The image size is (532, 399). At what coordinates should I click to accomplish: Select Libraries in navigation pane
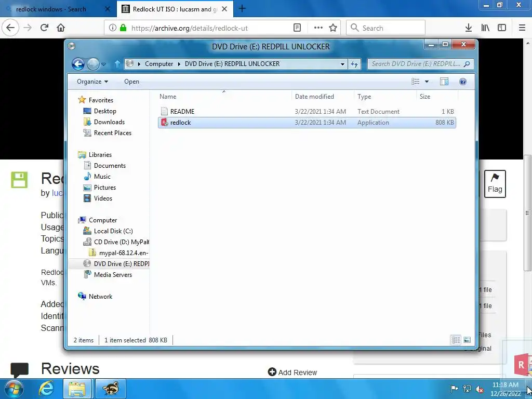[100, 155]
